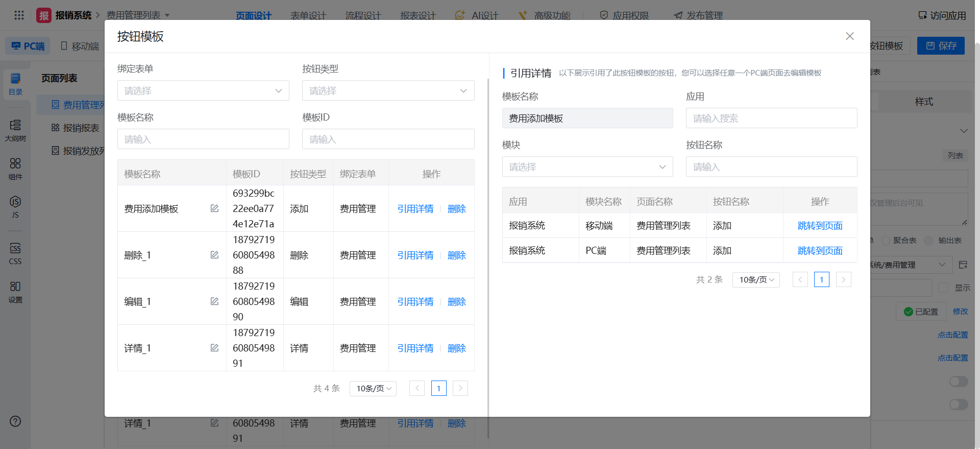Open the apps grid menu icon
Image resolution: width=980 pixels, height=449 pixels.
pos(19,15)
